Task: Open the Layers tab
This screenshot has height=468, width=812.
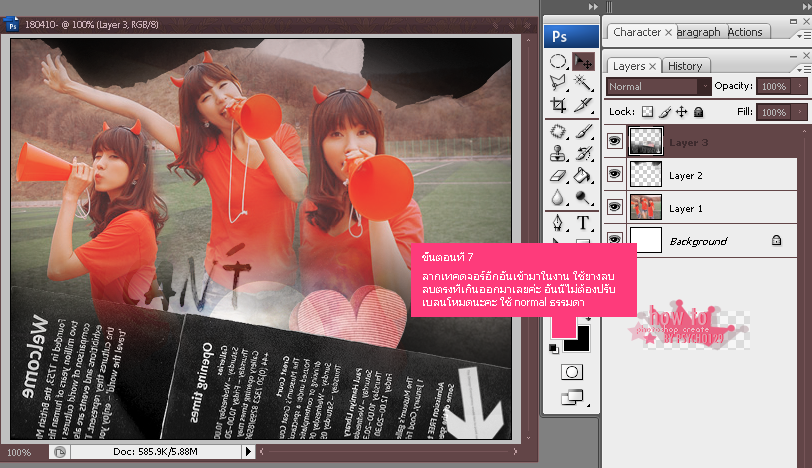Action: click(629, 66)
